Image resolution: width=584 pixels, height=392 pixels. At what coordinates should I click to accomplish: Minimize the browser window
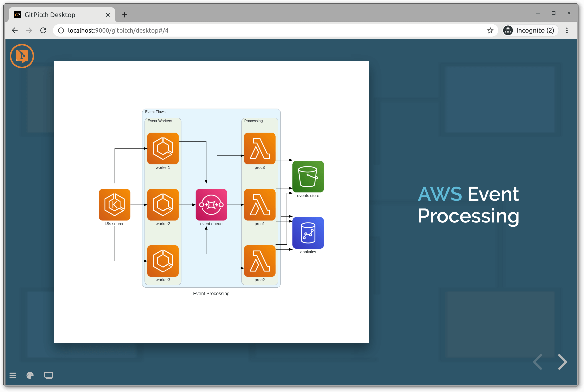click(x=538, y=13)
